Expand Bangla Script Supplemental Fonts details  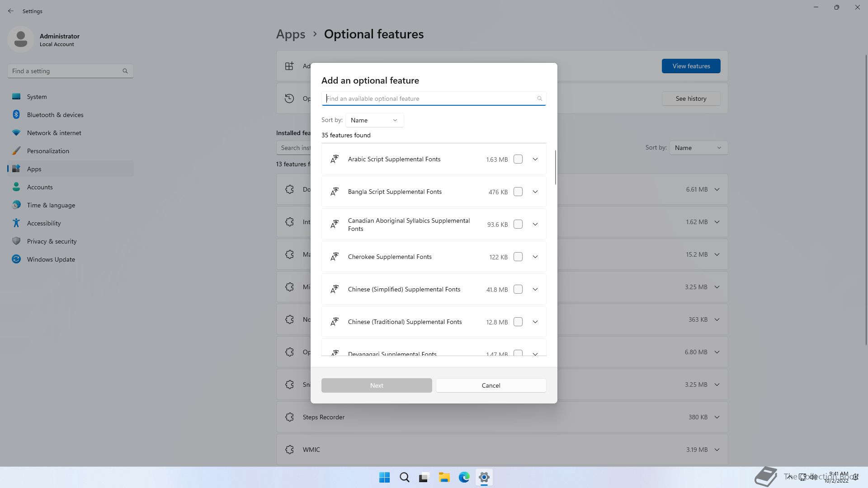click(535, 192)
